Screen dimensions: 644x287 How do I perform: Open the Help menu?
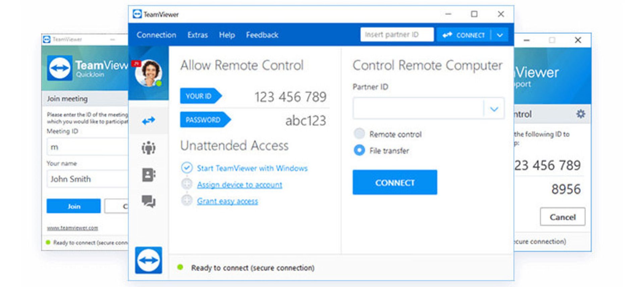(227, 35)
